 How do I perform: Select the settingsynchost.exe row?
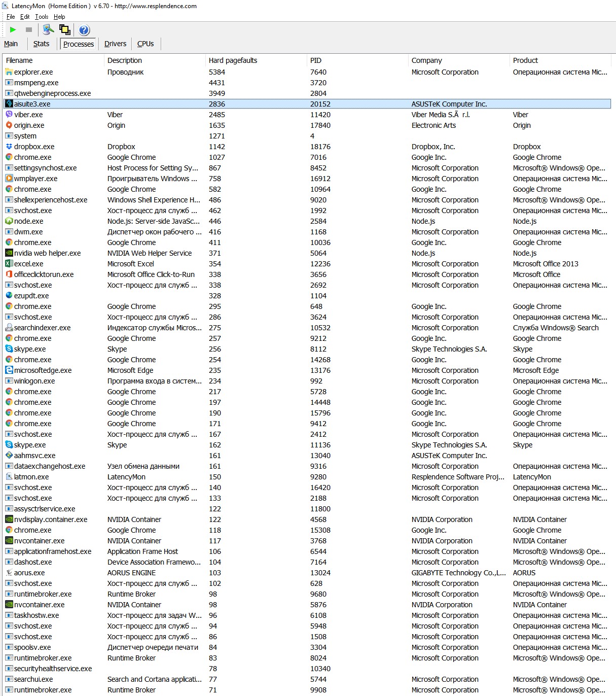point(307,168)
